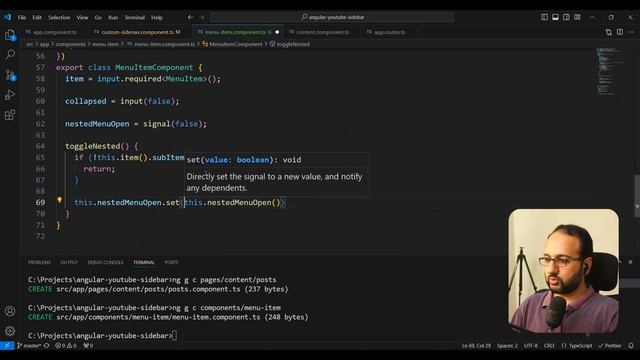Open the Search view in the activity bar
640x360 pixels.
click(10, 54)
